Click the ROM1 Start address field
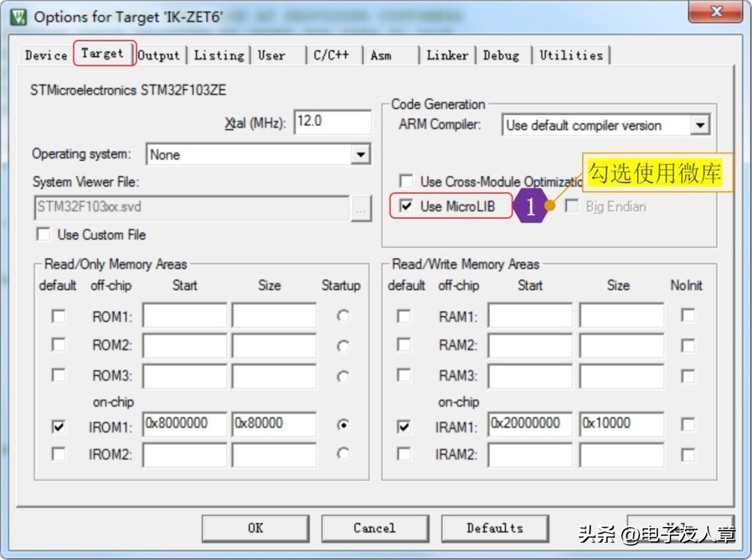This screenshot has height=560, width=752. [185, 315]
